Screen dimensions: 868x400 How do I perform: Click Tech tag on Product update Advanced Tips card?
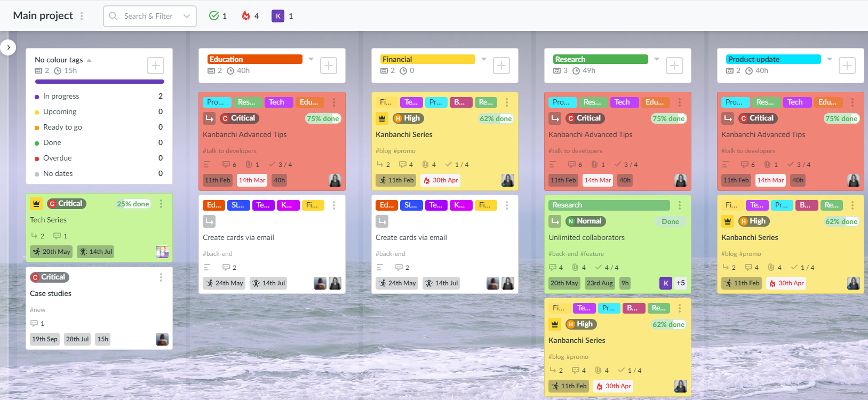pos(798,102)
